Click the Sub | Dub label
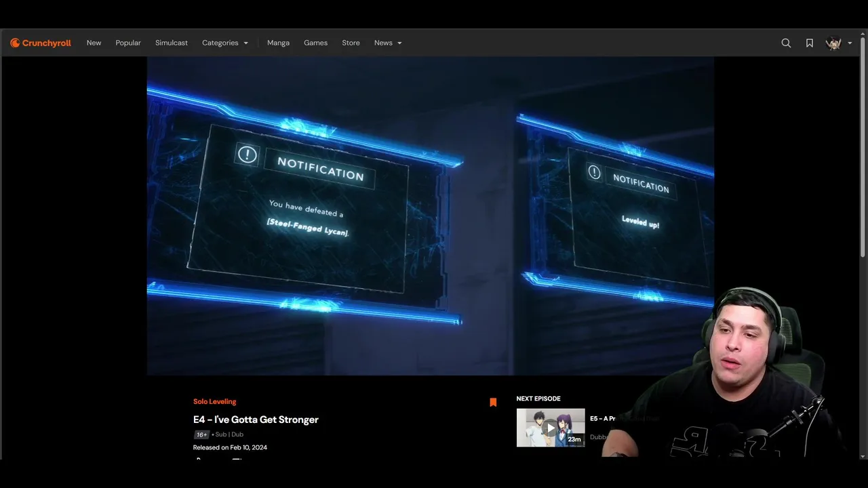Viewport: 868px width, 488px height. [229, 434]
